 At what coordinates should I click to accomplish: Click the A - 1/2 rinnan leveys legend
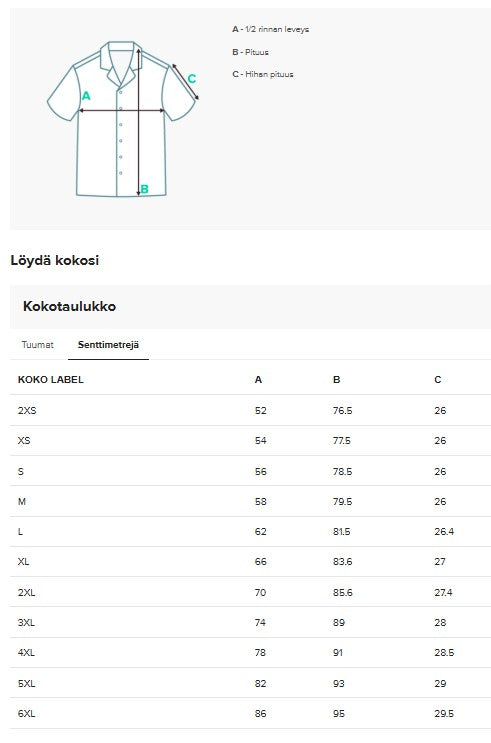click(x=271, y=29)
